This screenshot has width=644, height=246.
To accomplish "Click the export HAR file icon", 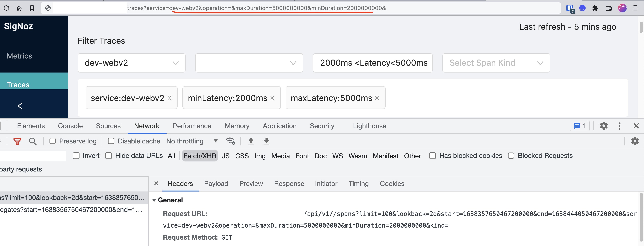I will [266, 141].
